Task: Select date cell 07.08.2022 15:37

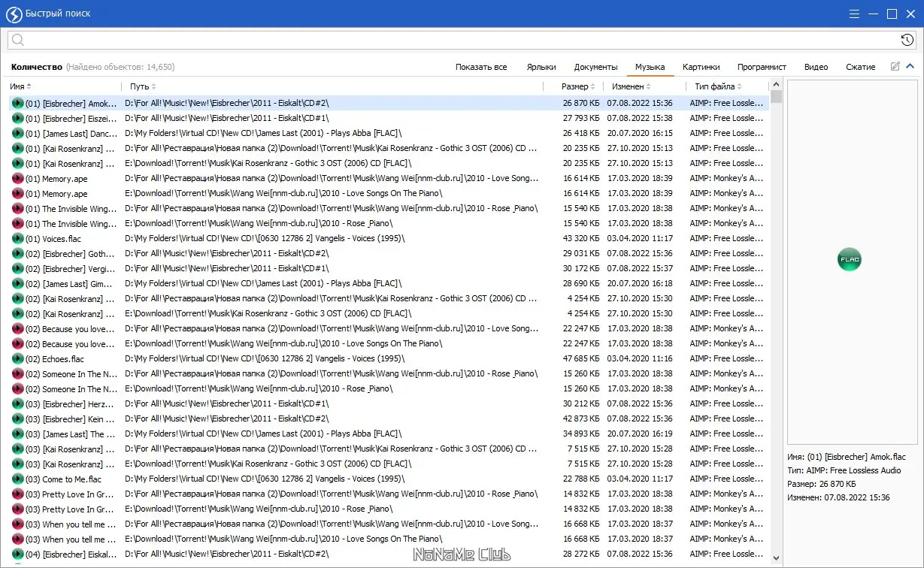Action: 640,268
